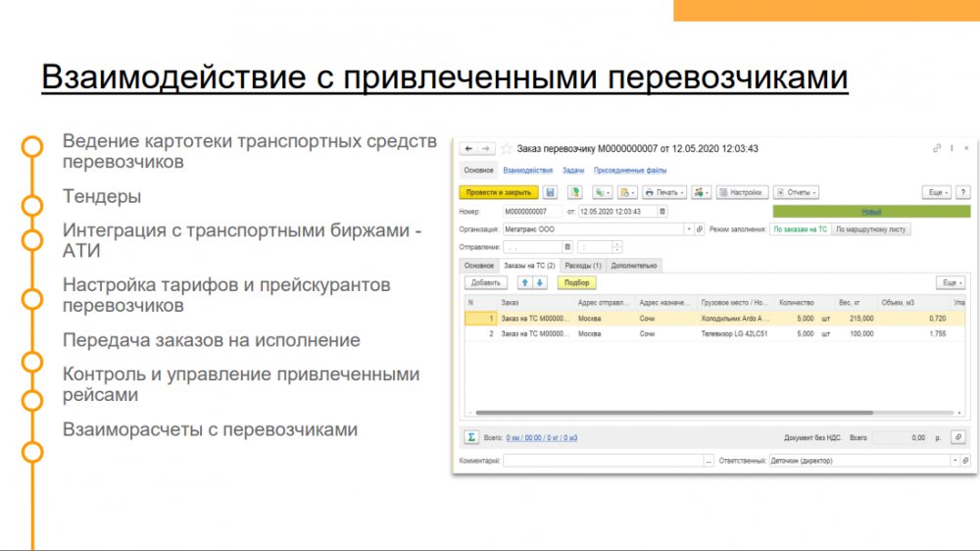Image resolution: width=980 pixels, height=551 pixels.
Task: Switch to the Расходы (1) tab
Action: pyautogui.click(x=583, y=265)
